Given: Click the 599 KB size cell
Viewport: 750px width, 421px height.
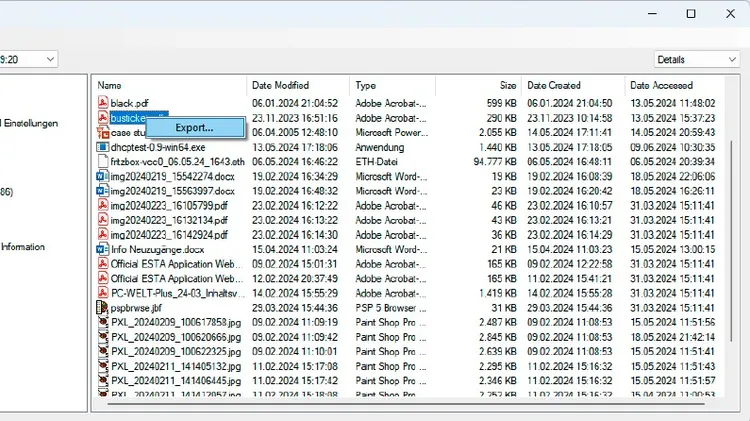Looking at the screenshot, I should pyautogui.click(x=502, y=103).
